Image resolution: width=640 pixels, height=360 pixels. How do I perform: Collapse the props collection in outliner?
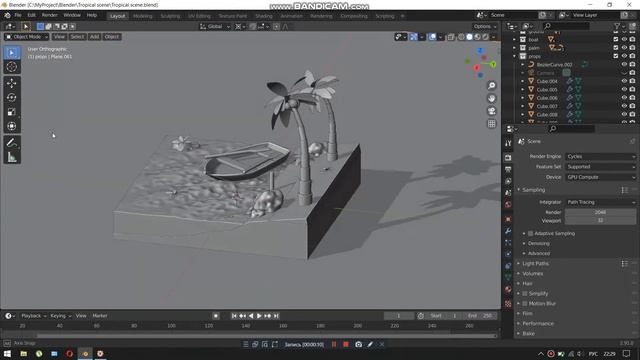point(515,56)
